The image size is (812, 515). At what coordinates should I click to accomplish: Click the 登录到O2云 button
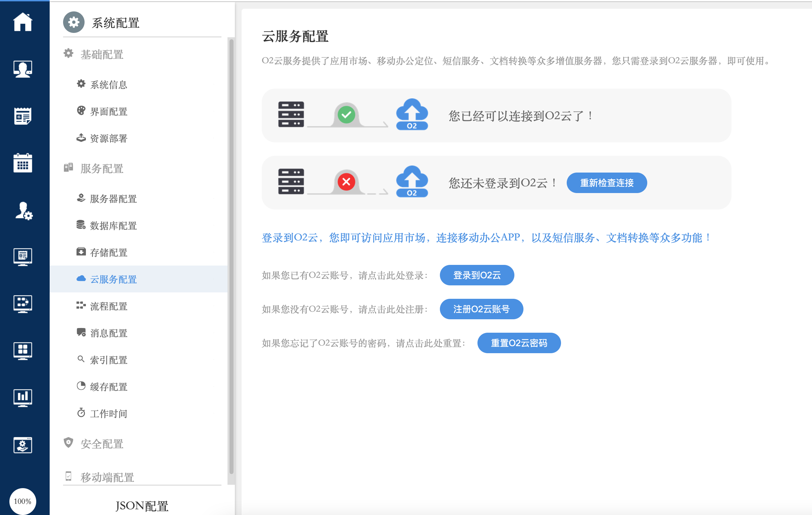click(x=476, y=275)
